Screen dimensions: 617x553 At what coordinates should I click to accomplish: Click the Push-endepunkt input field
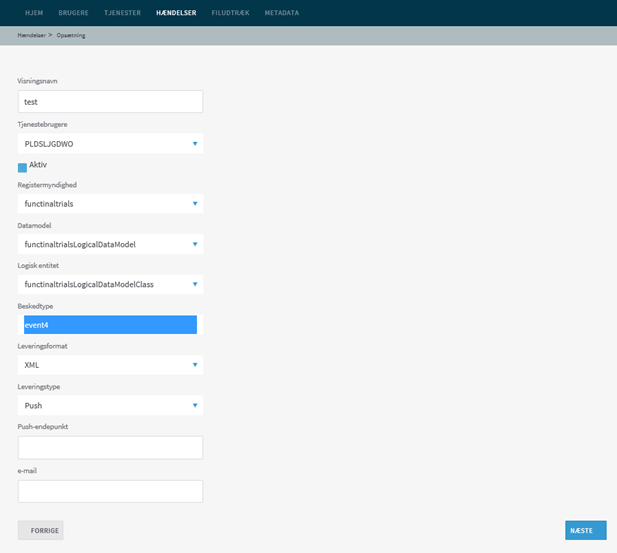point(110,448)
